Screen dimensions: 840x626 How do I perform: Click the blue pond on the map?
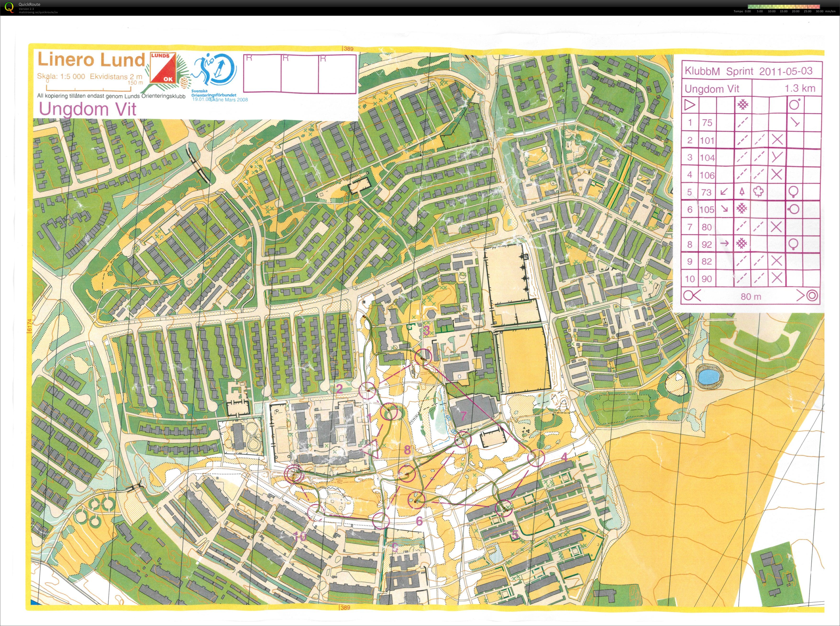709,377
